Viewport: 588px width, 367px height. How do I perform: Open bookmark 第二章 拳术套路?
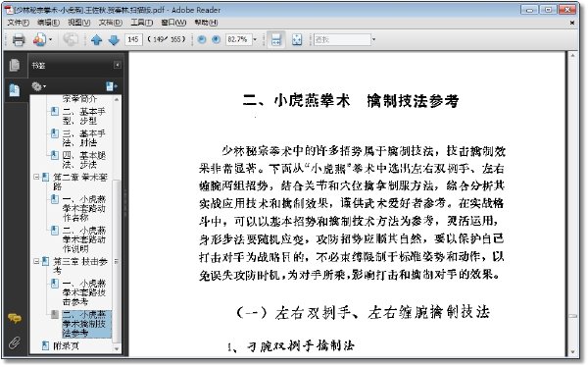point(80,182)
